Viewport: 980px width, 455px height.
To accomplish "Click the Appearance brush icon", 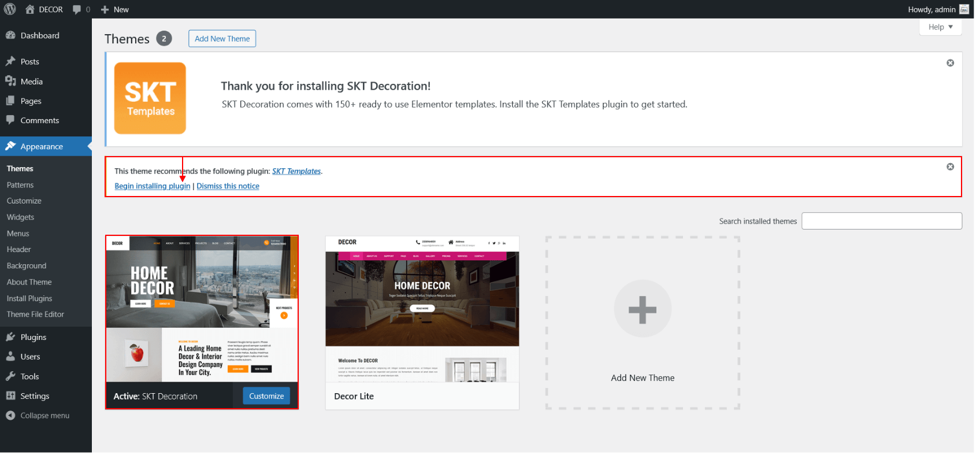I will (10, 146).
